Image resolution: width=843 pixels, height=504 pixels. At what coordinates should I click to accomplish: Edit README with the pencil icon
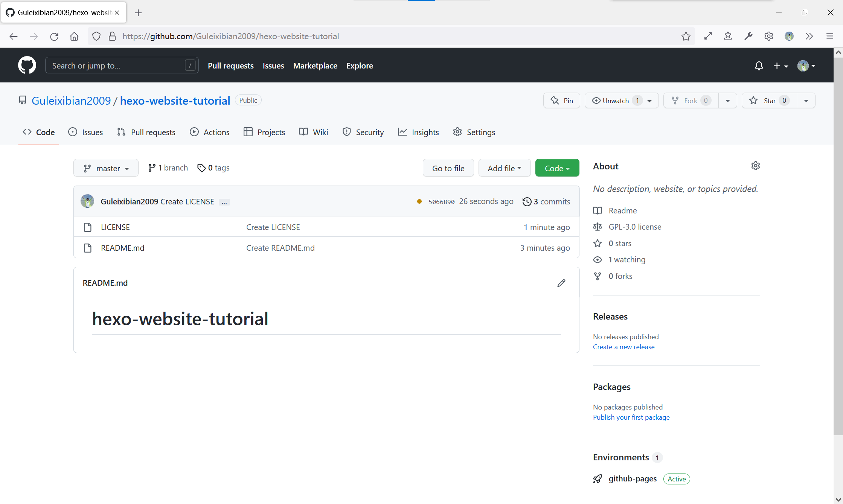point(561,283)
